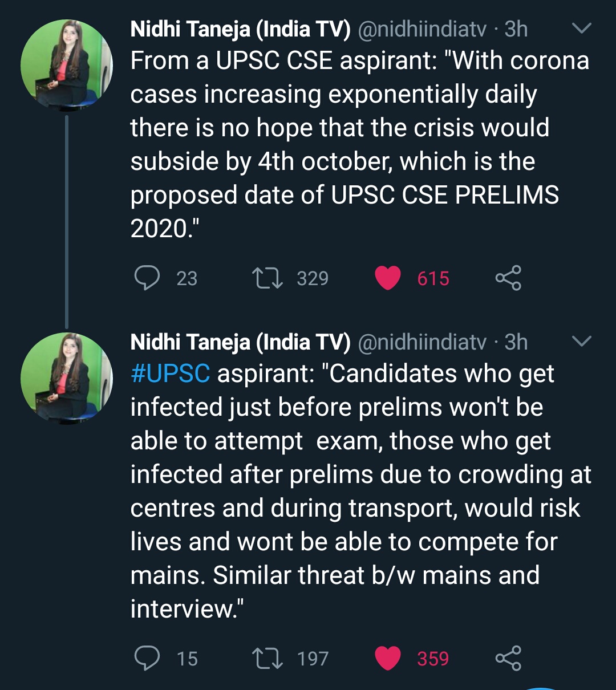This screenshot has height=690, width=616.
Task: Unlike the tweet with 615 likes
Action: point(388,278)
